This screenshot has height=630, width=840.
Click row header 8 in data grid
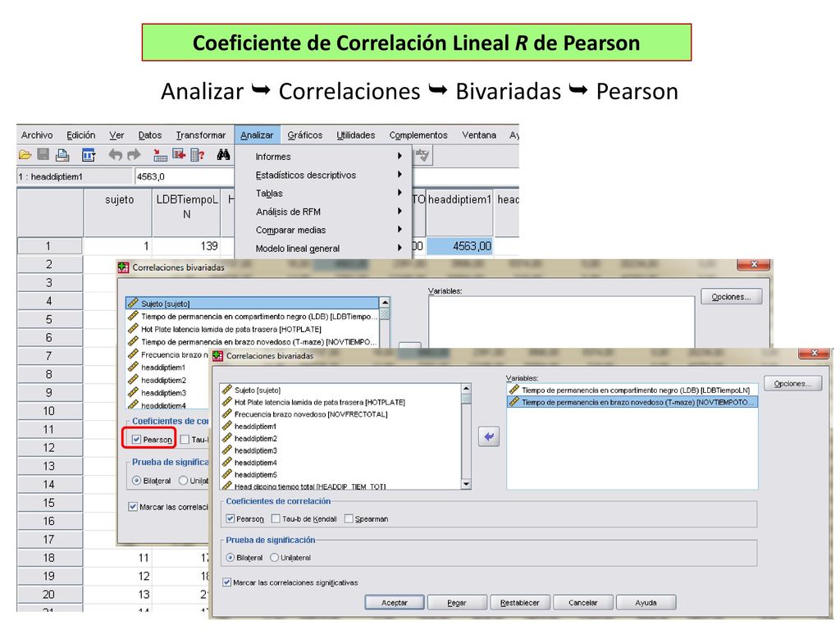tap(49, 374)
